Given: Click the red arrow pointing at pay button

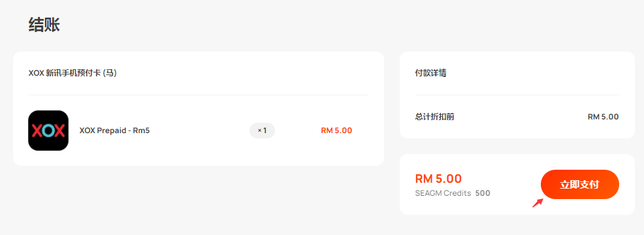Looking at the screenshot, I should [538, 203].
